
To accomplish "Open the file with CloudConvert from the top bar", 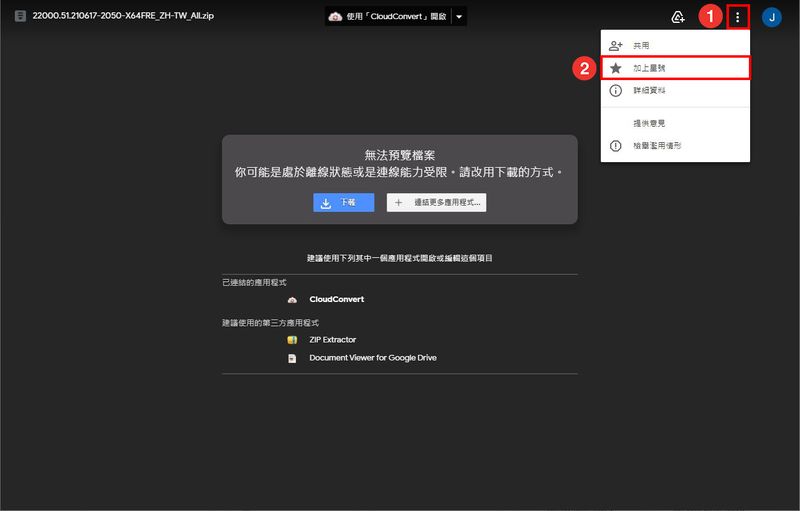I will tap(389, 16).
